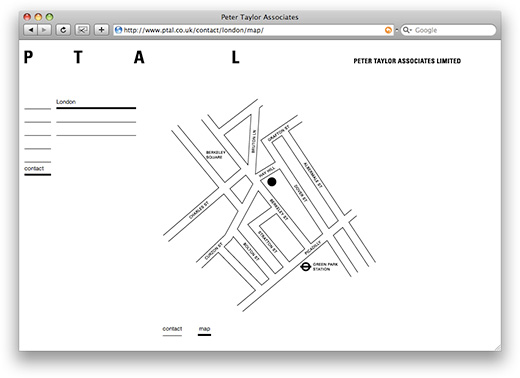This screenshot has height=378, width=520.
Task: Select the contact tab below the map
Action: (172, 329)
